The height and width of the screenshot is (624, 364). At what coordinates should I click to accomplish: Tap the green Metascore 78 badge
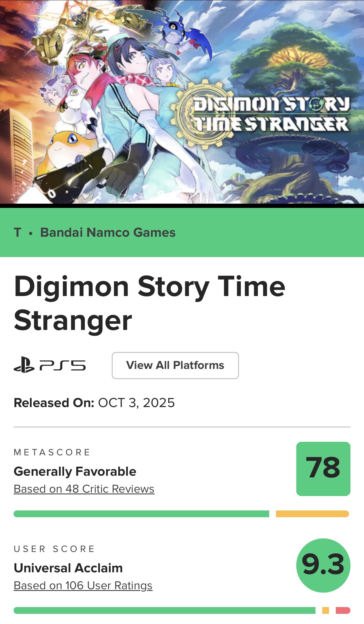[x=323, y=469]
